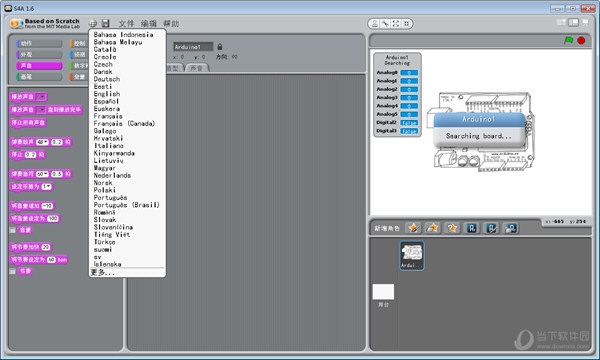The width and height of the screenshot is (600, 360).
Task: Click the Digital2 false reading
Action: tap(409, 123)
